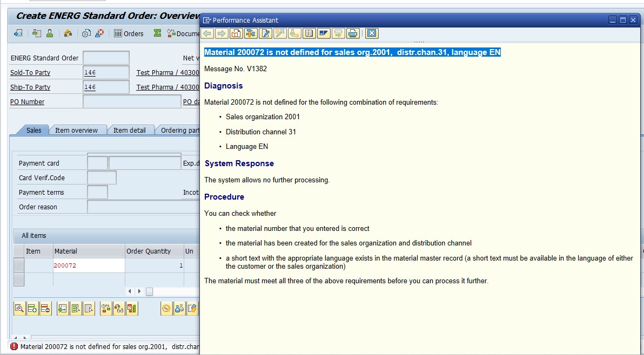Click the Sold-To Party label link
This screenshot has height=355, width=644.
tap(30, 72)
